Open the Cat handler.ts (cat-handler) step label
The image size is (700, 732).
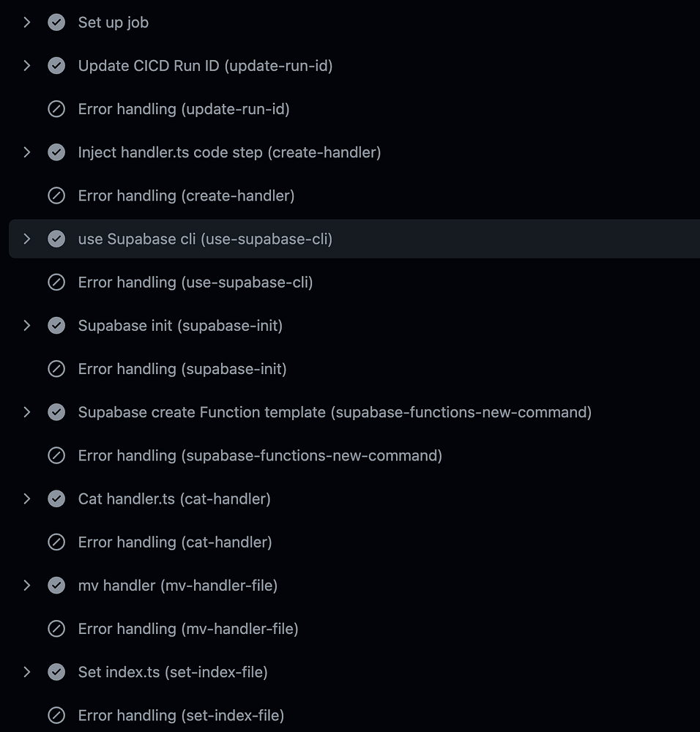pos(174,498)
